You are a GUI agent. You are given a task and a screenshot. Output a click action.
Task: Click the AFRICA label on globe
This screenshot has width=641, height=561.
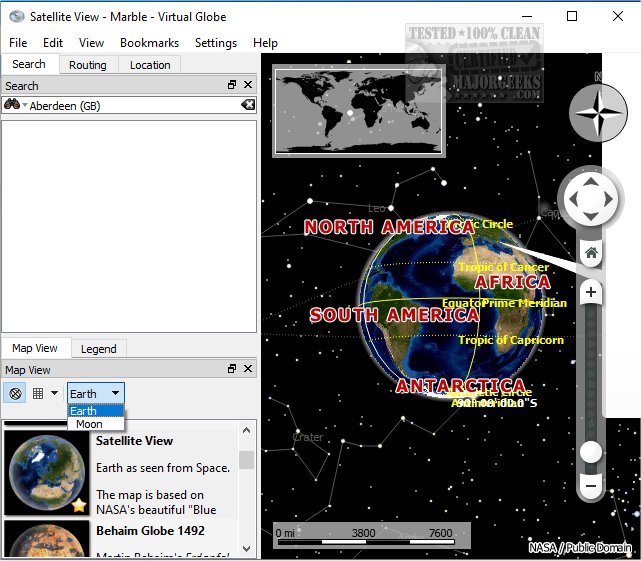(x=513, y=282)
